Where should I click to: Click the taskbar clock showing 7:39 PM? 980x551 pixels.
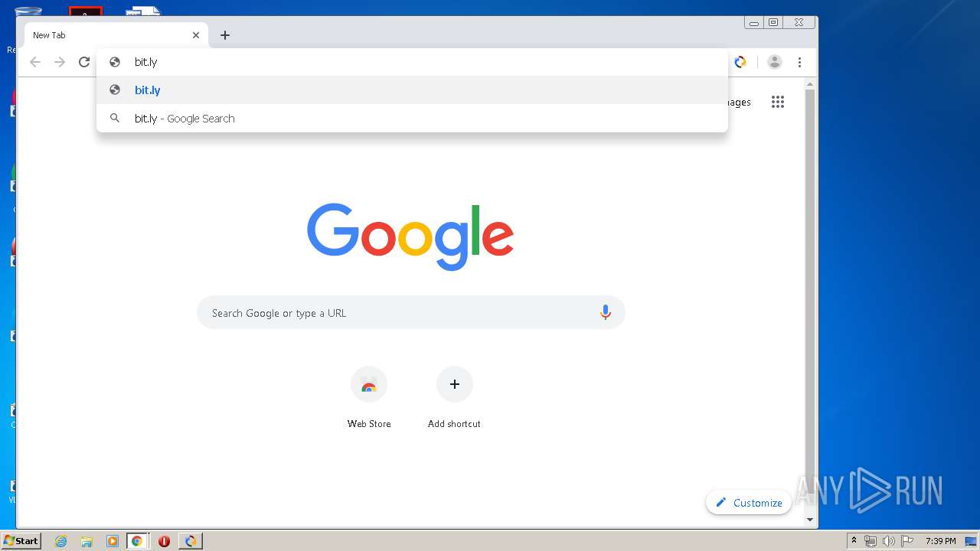click(940, 541)
